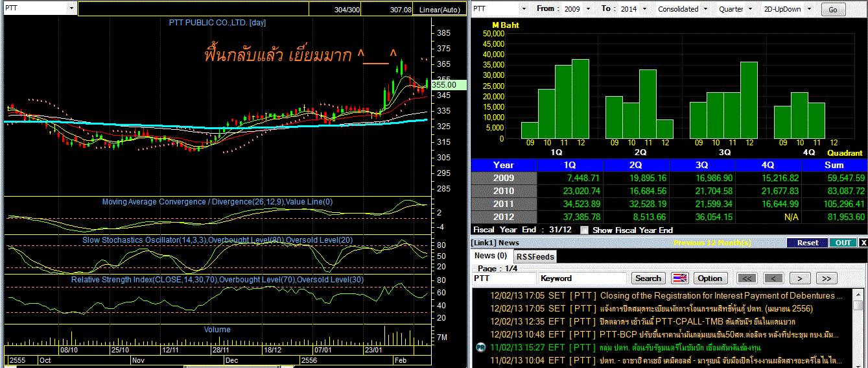Click the PTT PUBLIC CO.,LTD. [day] chart title
This screenshot has width=868, height=368.
217,23
